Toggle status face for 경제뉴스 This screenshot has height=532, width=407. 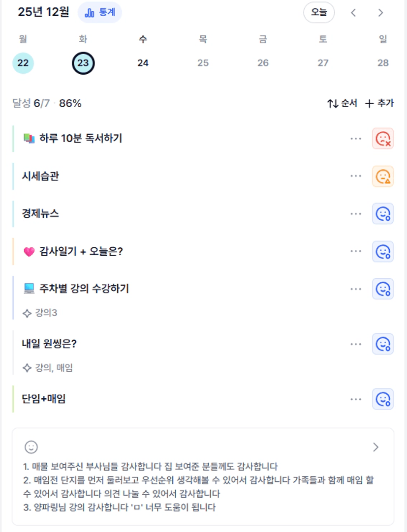tap(383, 214)
